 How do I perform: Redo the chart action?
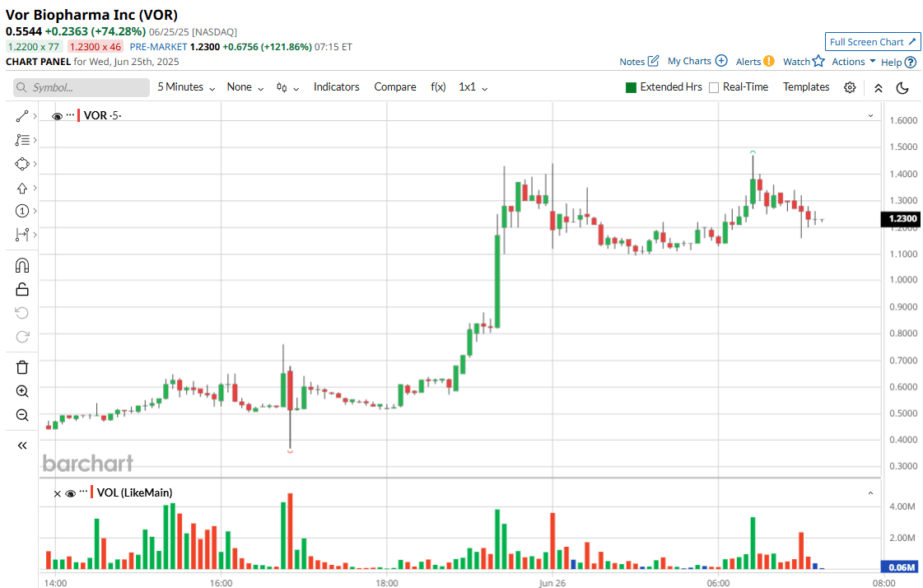point(21,336)
